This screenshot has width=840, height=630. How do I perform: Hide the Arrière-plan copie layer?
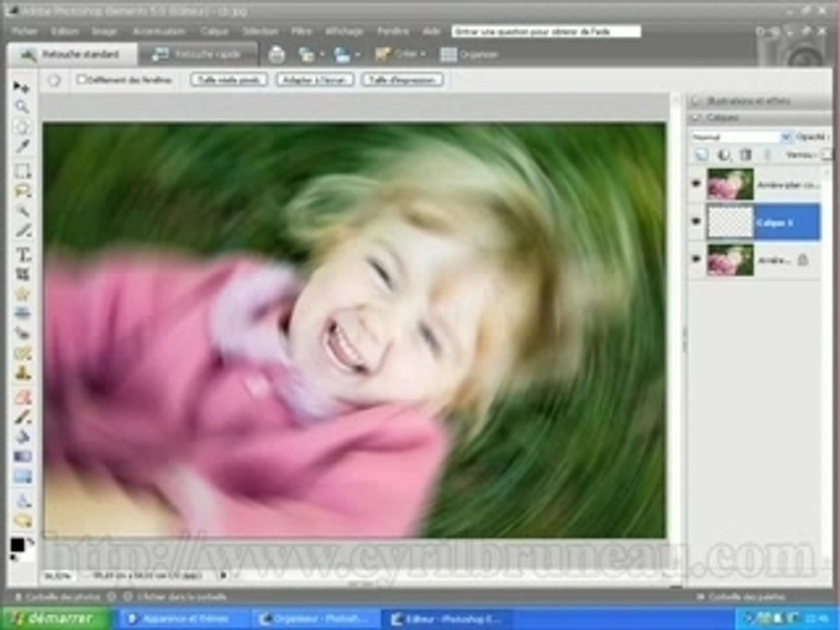coord(696,184)
